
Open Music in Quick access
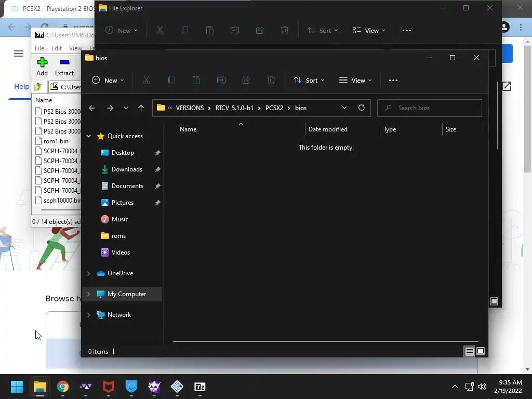(x=120, y=219)
